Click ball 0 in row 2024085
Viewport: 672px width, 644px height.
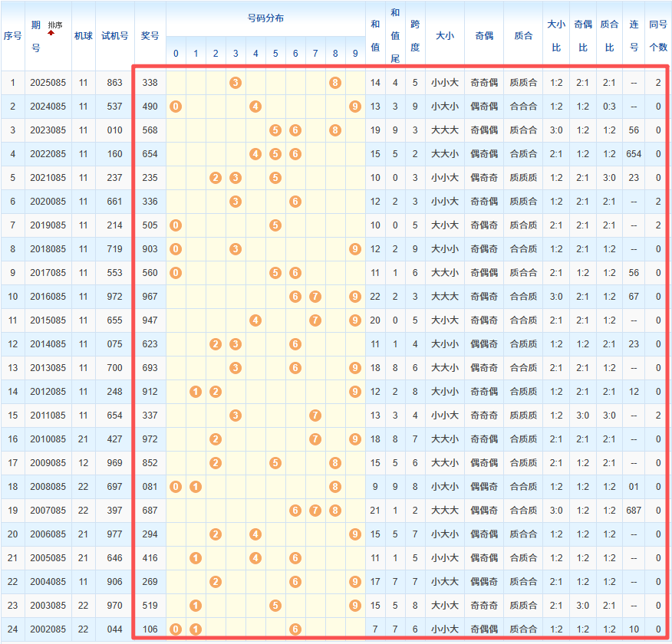pyautogui.click(x=176, y=106)
